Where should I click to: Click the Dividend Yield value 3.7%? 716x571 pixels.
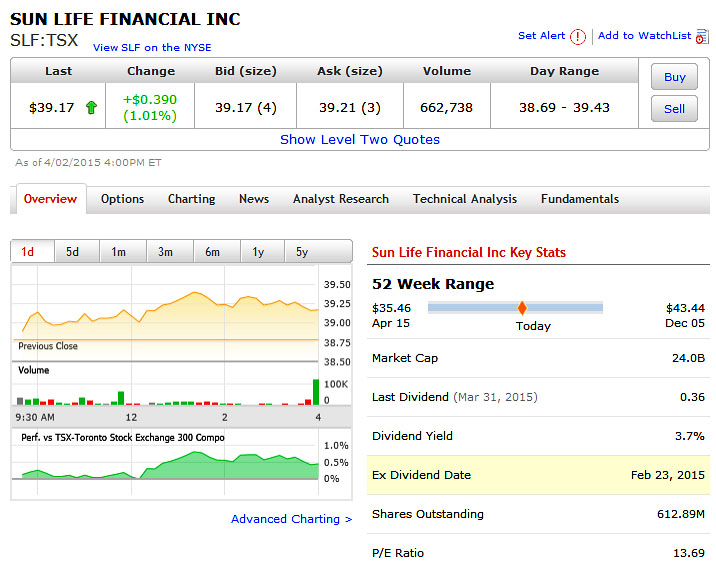tap(690, 436)
